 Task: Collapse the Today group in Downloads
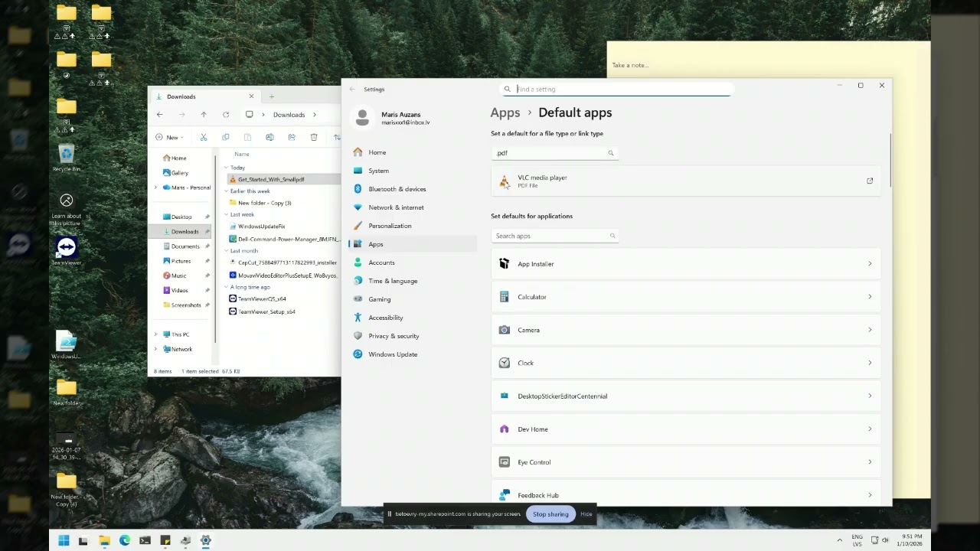(226, 168)
